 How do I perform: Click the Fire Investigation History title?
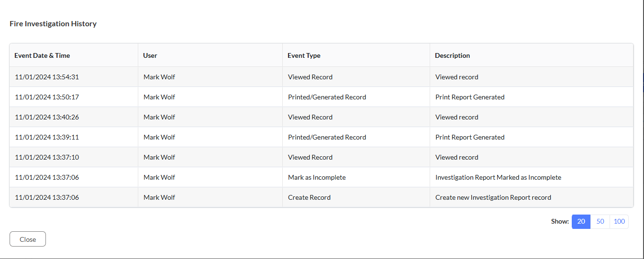click(x=53, y=23)
